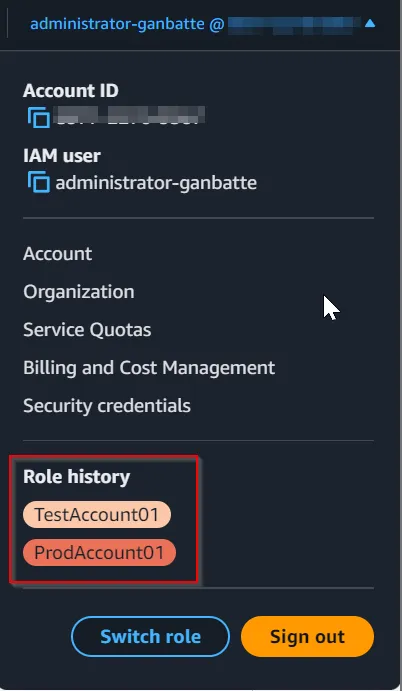
Task: Open the Account menu item
Action: 58,254
